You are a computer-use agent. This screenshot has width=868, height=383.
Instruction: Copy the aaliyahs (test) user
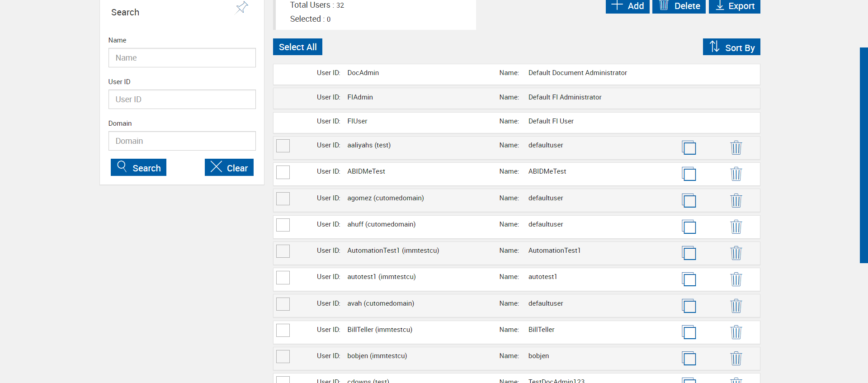(689, 147)
